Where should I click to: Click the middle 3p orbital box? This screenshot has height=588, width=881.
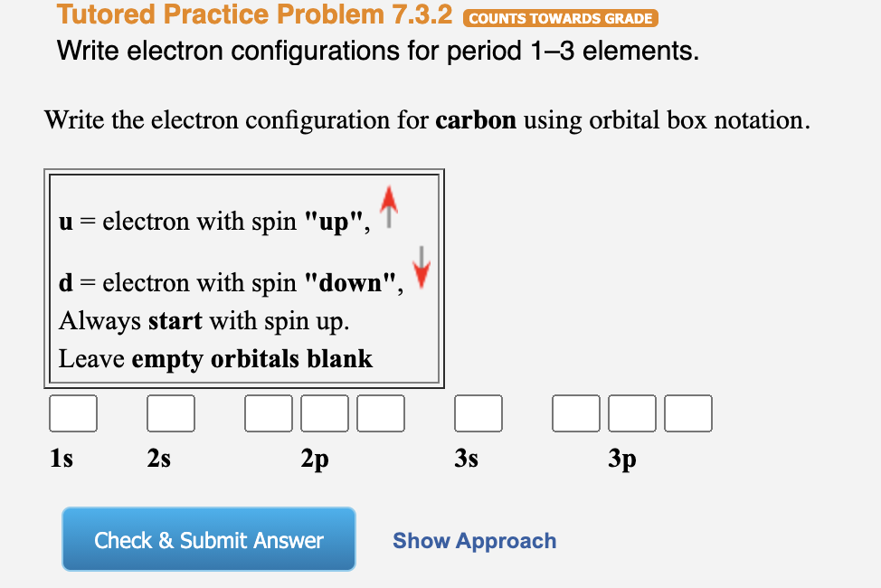pyautogui.click(x=631, y=413)
